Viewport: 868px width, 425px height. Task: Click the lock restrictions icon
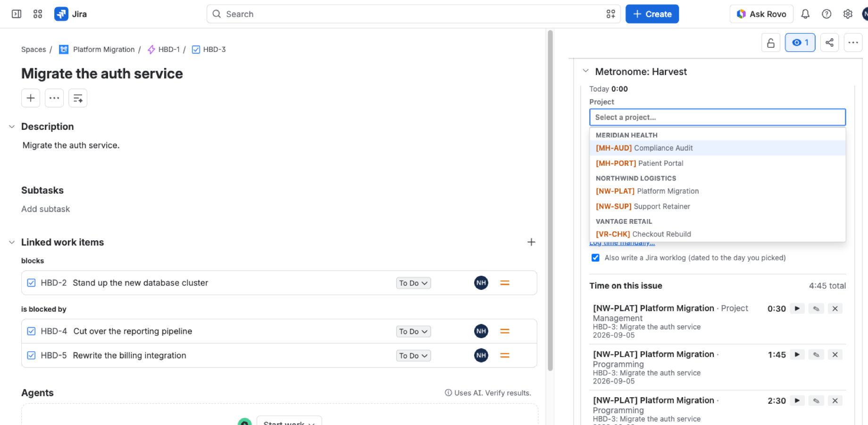coord(771,42)
